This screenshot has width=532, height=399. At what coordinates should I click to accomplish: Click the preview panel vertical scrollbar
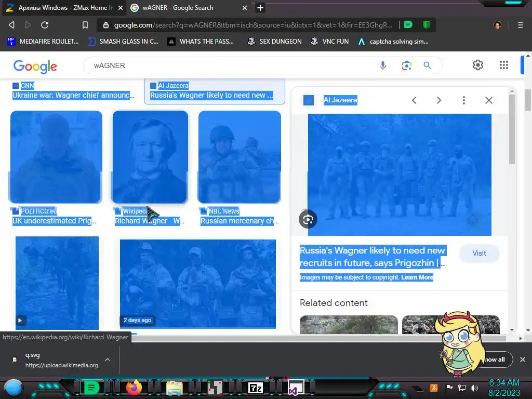click(x=512, y=129)
